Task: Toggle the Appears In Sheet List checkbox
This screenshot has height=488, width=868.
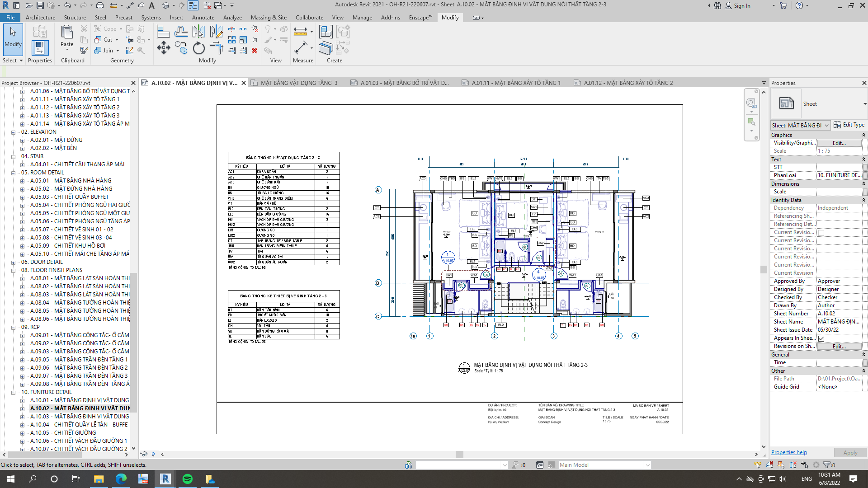Action: [821, 338]
